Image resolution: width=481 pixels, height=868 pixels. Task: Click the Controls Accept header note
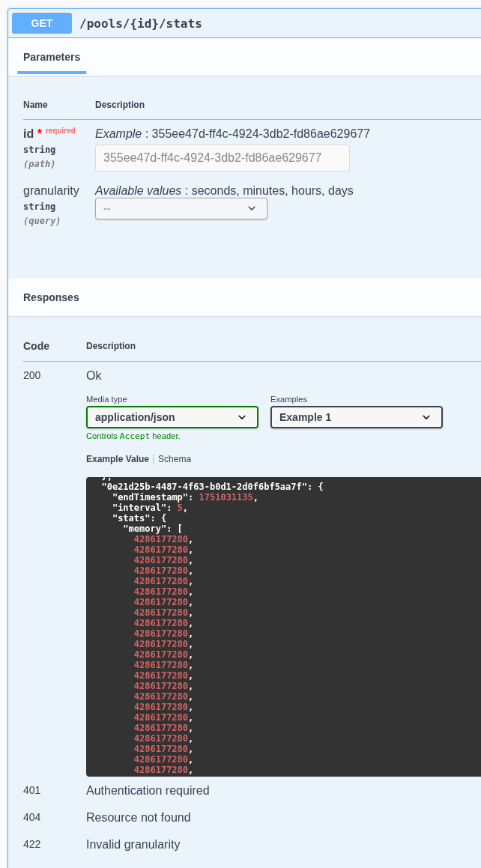tap(133, 436)
